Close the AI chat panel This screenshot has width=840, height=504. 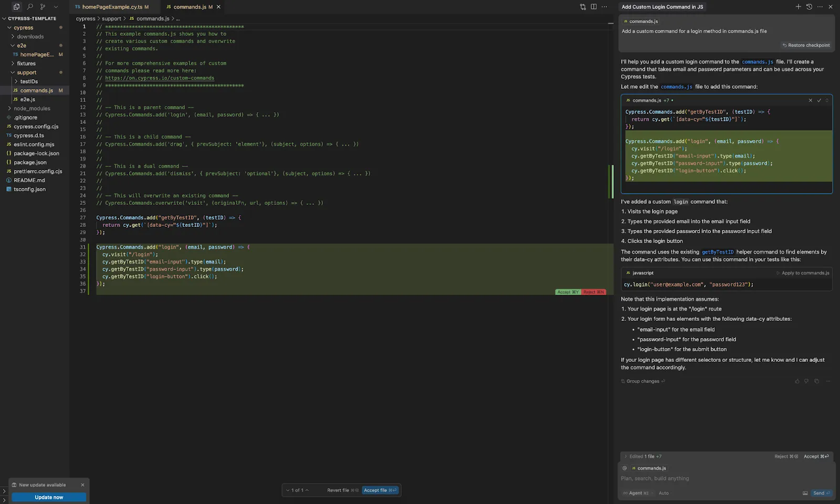pyautogui.click(x=831, y=7)
